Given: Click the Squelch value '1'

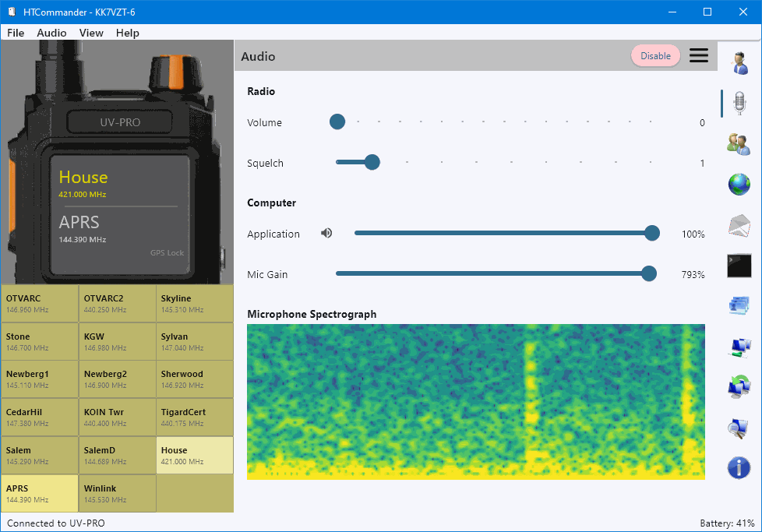Looking at the screenshot, I should [x=702, y=164].
